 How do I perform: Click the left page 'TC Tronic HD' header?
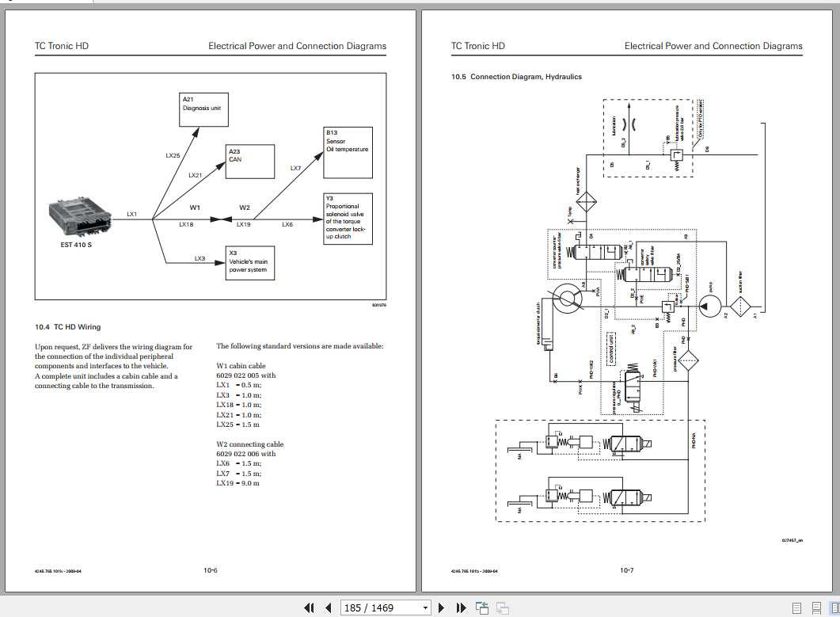pyautogui.click(x=62, y=46)
